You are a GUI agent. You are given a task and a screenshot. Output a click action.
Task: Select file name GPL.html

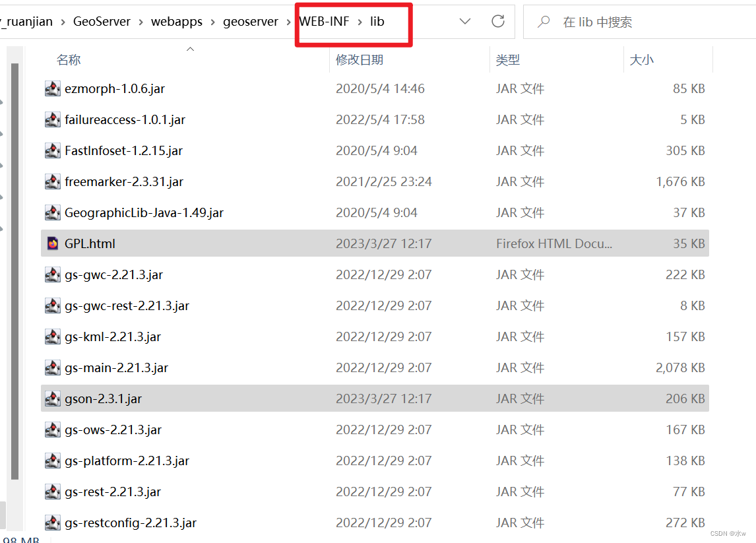click(x=90, y=243)
